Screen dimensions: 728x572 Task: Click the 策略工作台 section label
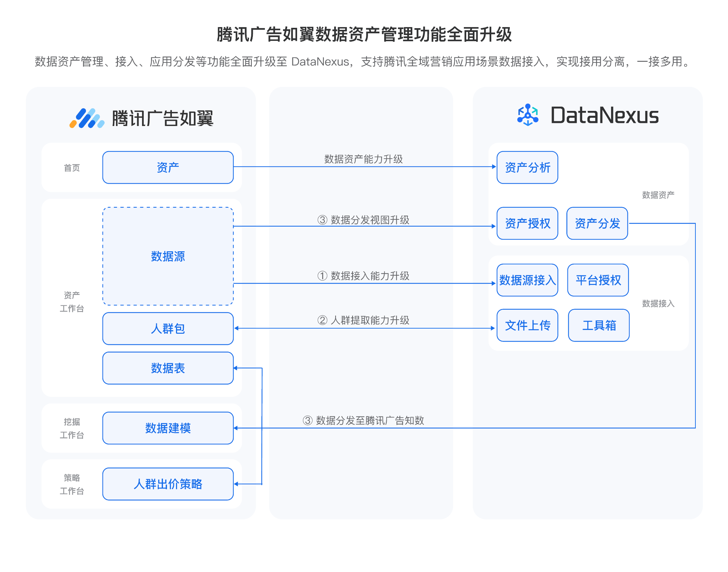coord(72,484)
